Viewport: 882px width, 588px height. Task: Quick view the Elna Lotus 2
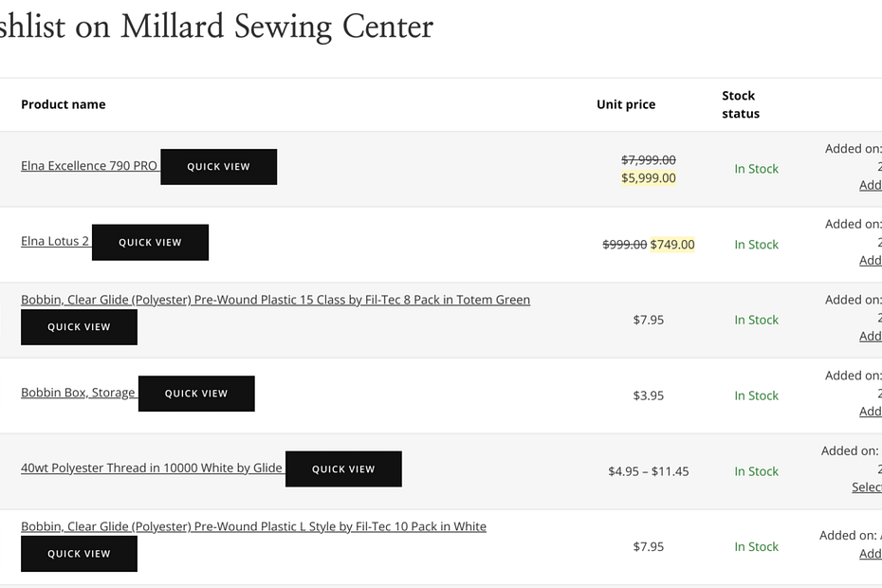pos(150,243)
